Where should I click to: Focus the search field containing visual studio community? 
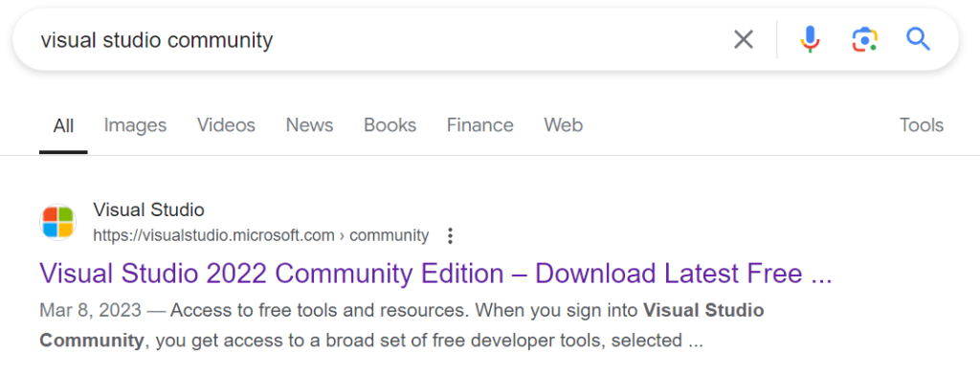pos(375,40)
